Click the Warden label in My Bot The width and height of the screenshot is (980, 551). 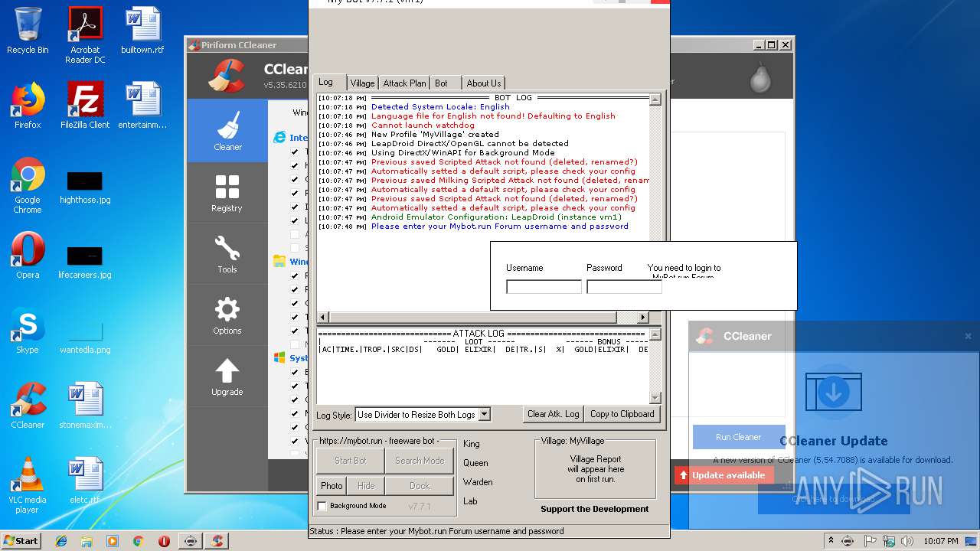click(x=478, y=482)
